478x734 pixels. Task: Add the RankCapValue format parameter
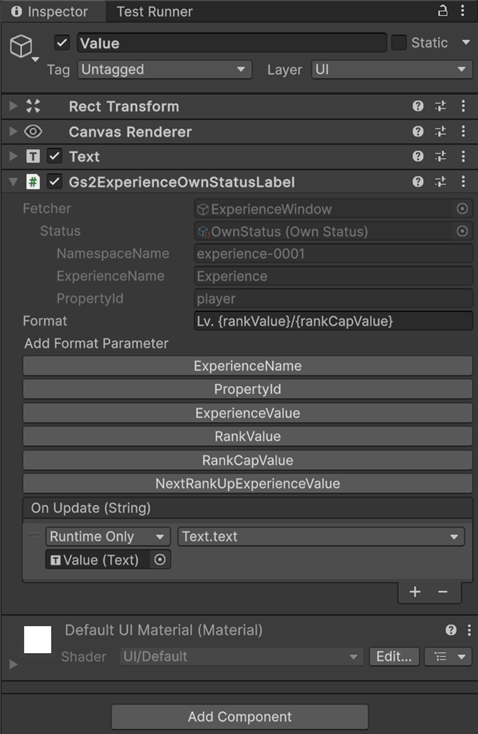pos(248,460)
